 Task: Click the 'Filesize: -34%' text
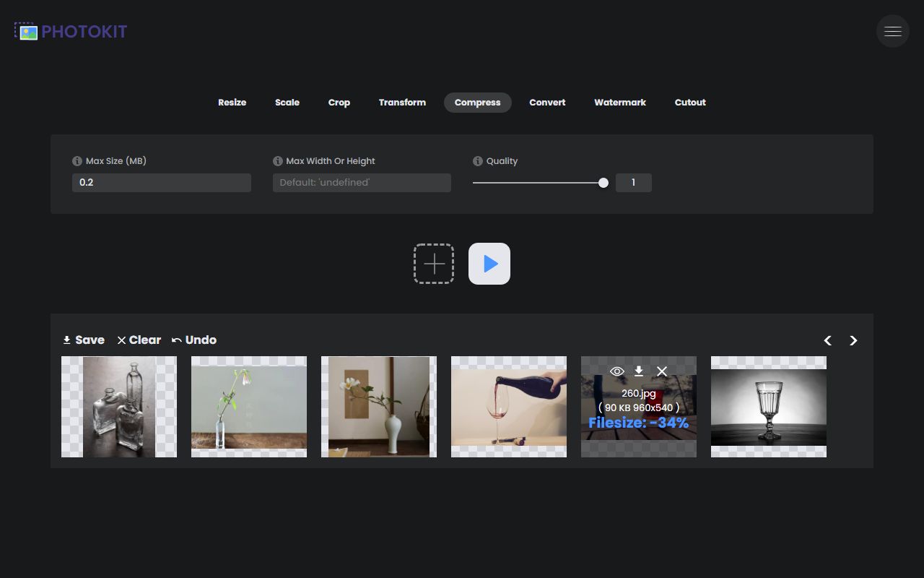coord(639,423)
